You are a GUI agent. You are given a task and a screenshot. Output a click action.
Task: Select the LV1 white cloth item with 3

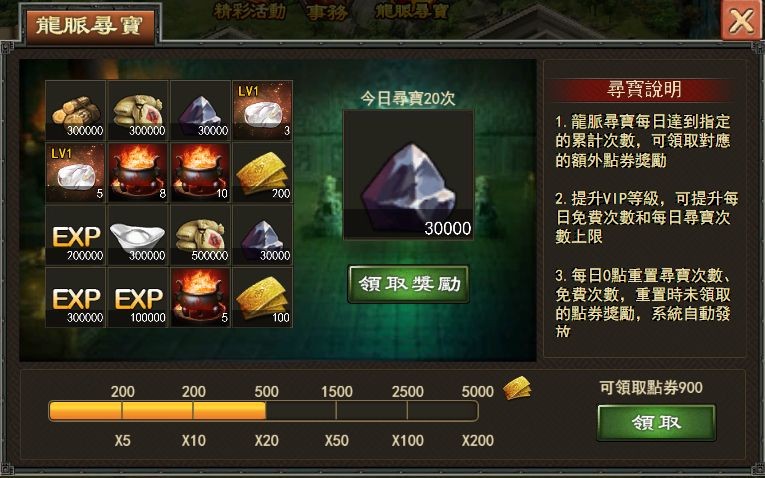click(x=262, y=110)
